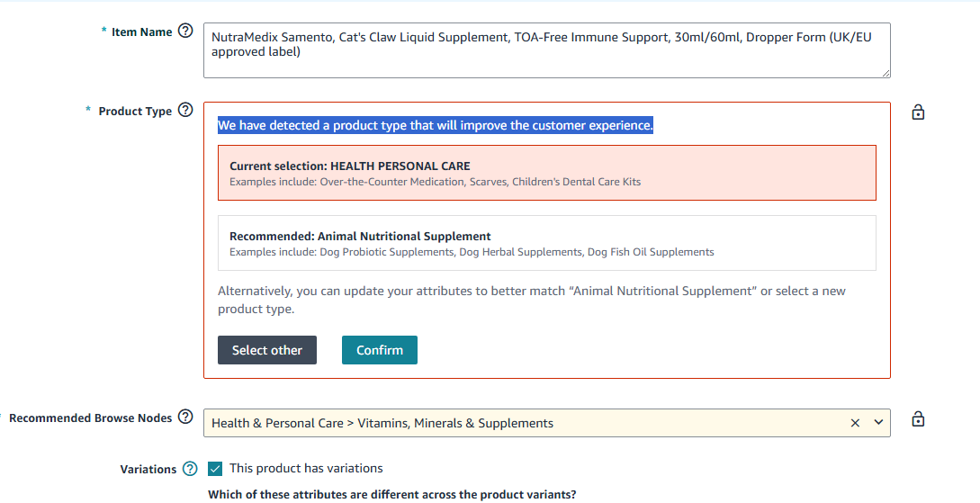980x503 pixels.
Task: Select the current HEALTH PERSONAL CARE option
Action: point(547,173)
